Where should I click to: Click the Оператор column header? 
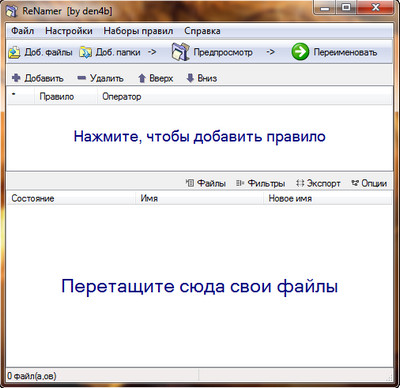(x=244, y=97)
